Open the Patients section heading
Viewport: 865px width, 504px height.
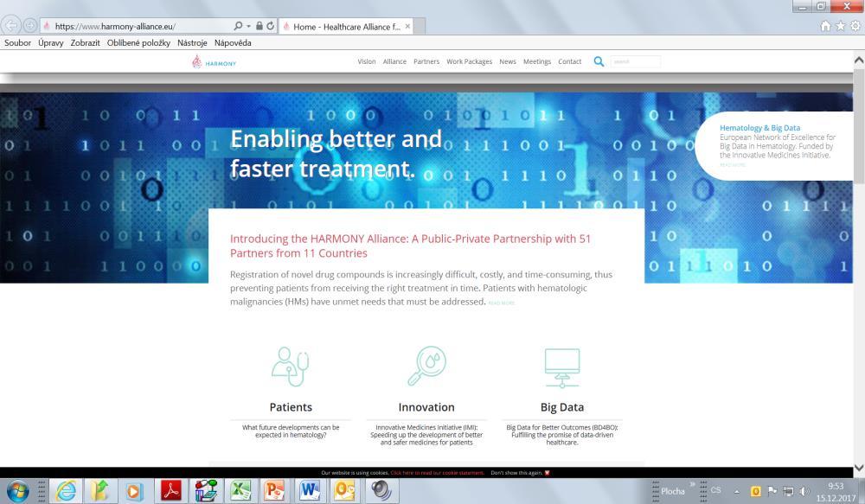coord(291,407)
